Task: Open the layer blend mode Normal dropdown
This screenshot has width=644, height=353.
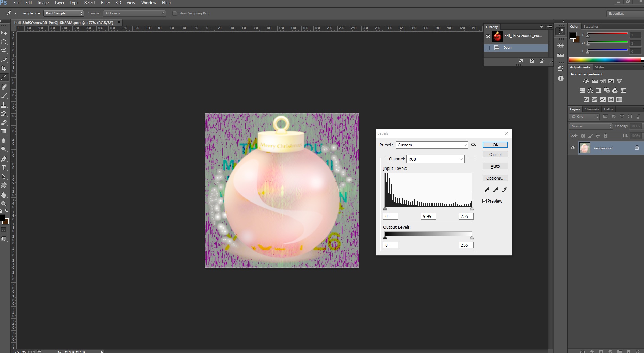Action: point(591,126)
